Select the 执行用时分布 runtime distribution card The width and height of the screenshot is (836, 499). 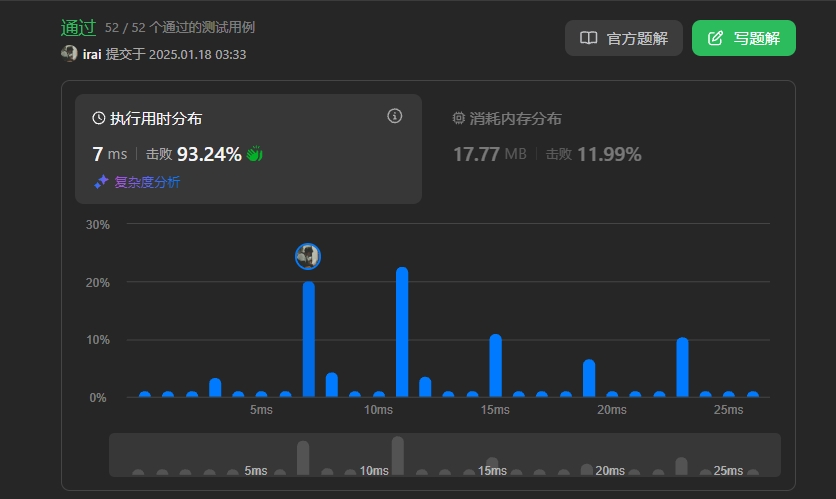click(248, 149)
